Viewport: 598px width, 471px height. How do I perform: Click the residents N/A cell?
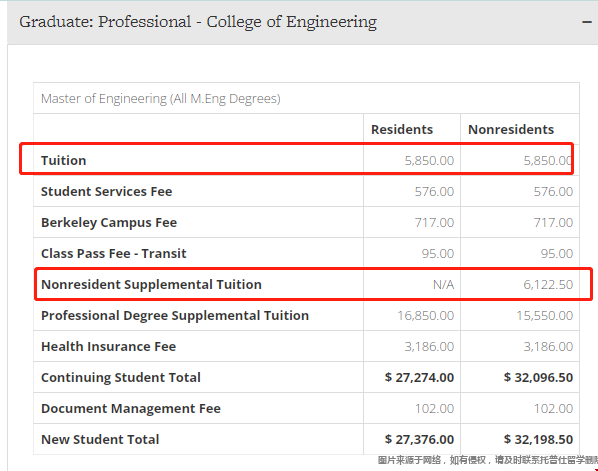(x=444, y=285)
